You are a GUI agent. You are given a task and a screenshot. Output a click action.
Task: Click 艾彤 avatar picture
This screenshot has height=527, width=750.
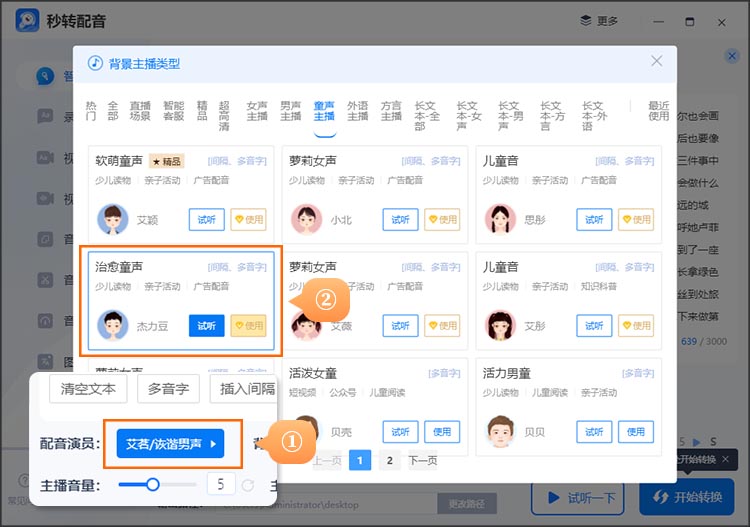(500, 325)
